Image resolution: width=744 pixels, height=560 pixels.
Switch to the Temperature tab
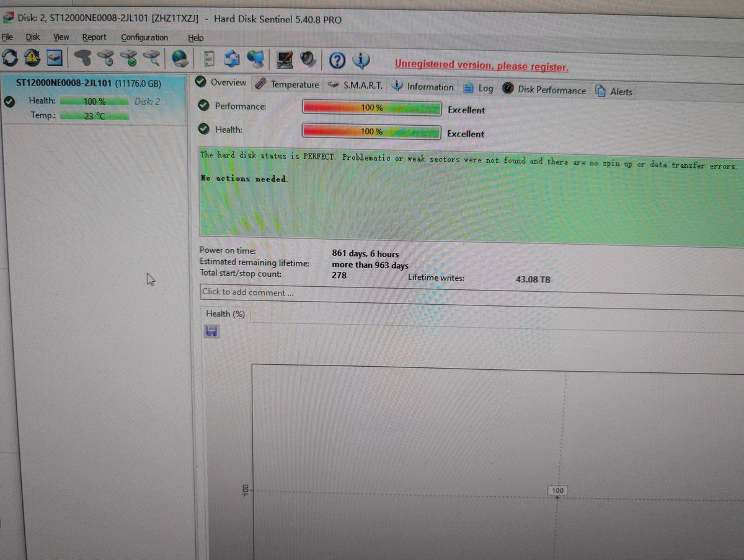(x=287, y=84)
